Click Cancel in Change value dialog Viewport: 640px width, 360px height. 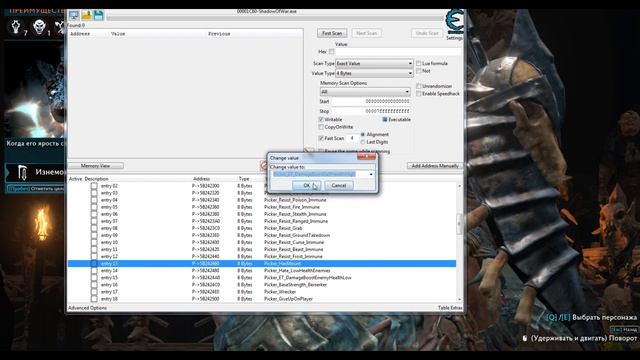(339, 185)
